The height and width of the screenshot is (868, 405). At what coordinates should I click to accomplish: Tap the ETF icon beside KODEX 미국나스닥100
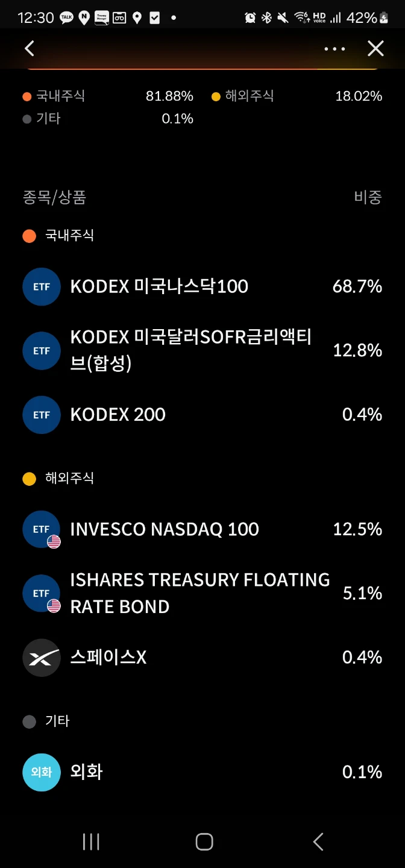point(42,286)
